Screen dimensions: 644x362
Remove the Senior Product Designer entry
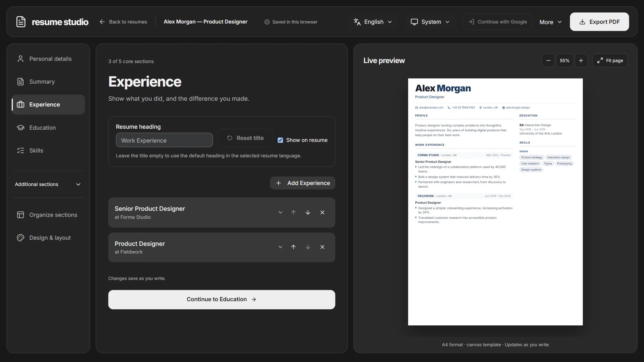(x=322, y=212)
